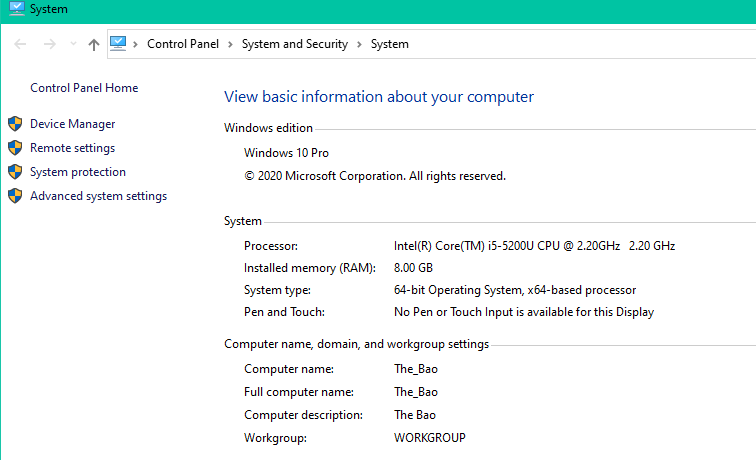Image resolution: width=756 pixels, height=460 pixels.
Task: Select the System breadcrumb
Action: (x=390, y=44)
